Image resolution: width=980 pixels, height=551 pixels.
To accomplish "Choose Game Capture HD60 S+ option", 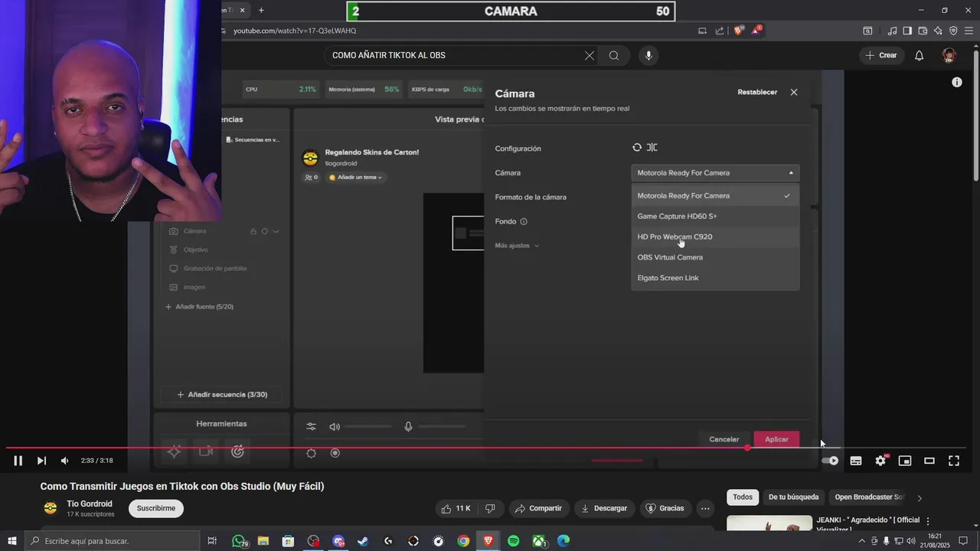I will tap(715, 217).
